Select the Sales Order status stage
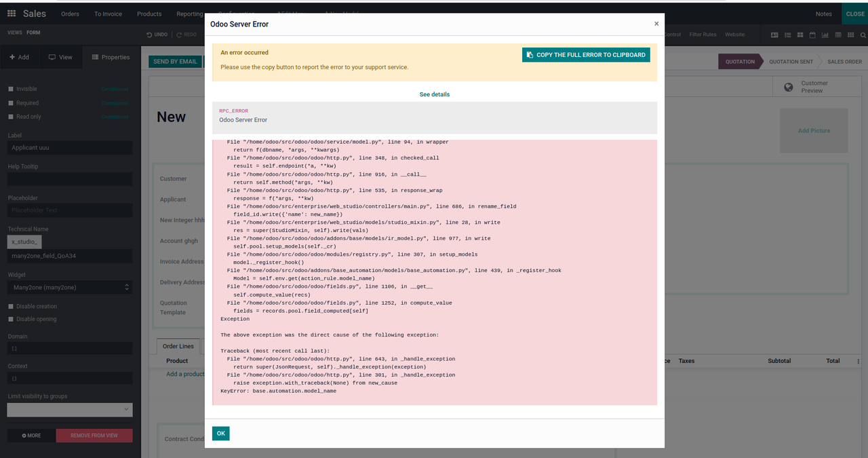The width and height of the screenshot is (868, 458). (x=844, y=62)
